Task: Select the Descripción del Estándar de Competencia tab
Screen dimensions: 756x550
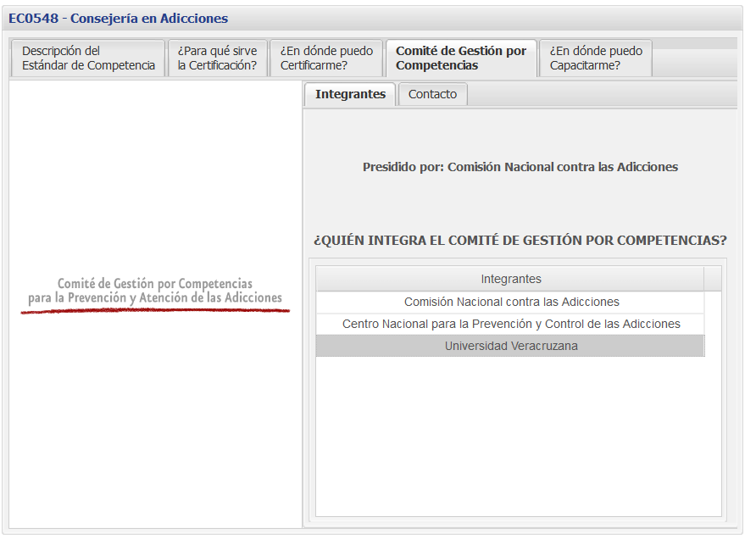Action: click(87, 58)
